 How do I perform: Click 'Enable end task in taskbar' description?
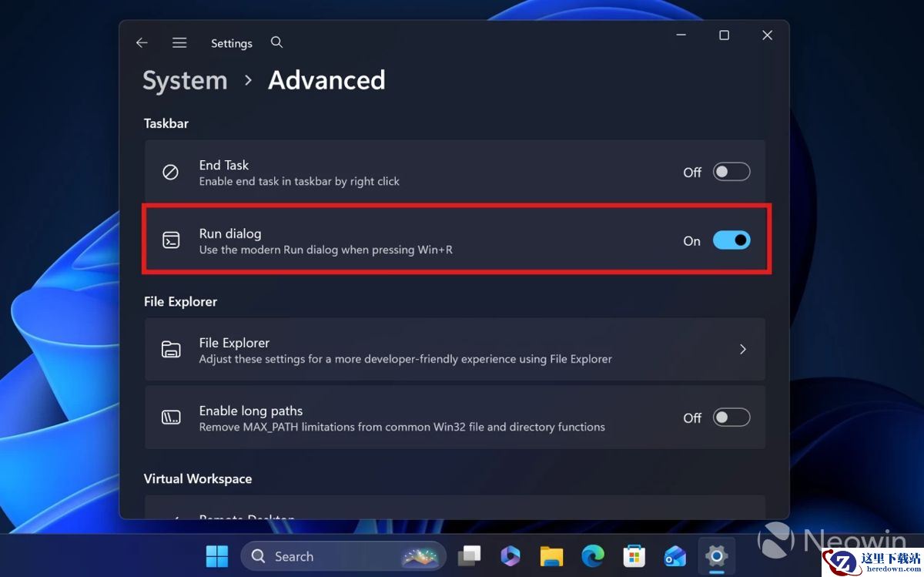(300, 182)
